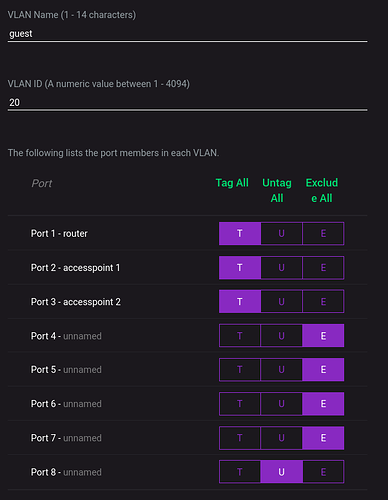Set Port 7 to Untagged
The image size is (388, 500).
[x=281, y=438]
